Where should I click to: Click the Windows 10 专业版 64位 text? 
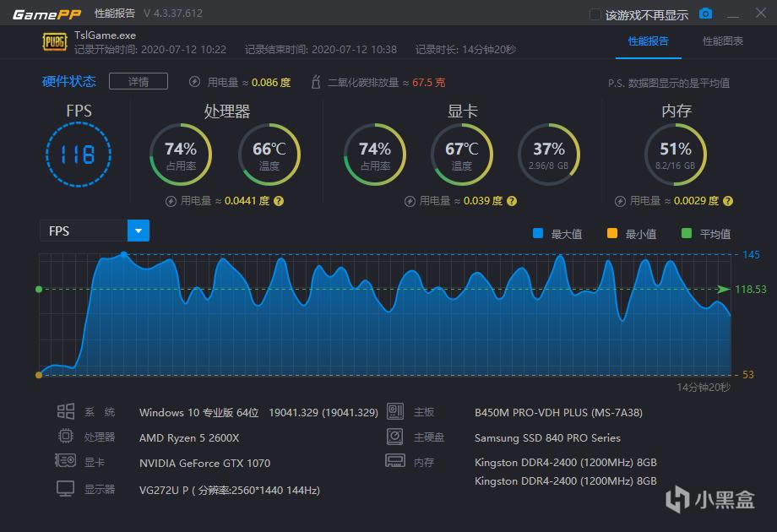click(198, 413)
